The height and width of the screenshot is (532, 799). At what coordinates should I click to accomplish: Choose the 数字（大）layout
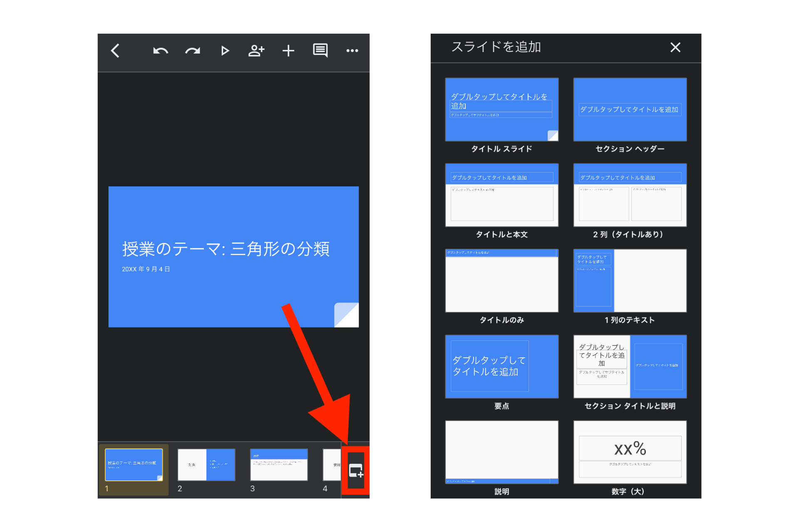tap(630, 452)
